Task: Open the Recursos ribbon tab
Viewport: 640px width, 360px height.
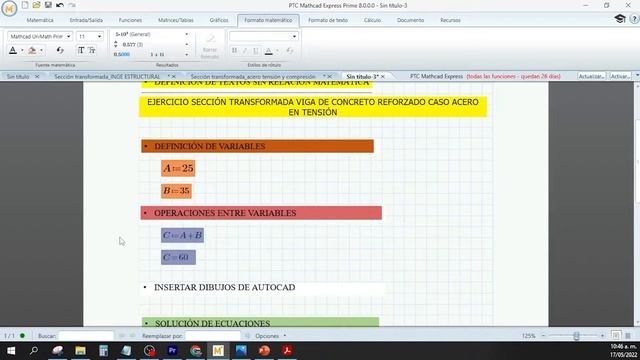Action: click(450, 20)
